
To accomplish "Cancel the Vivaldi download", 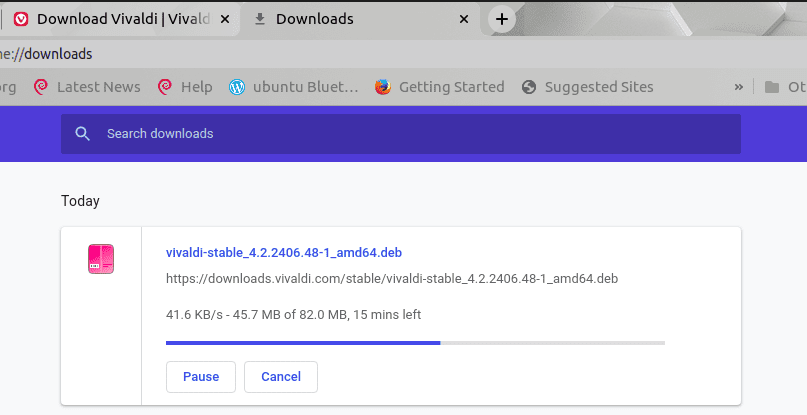I will click(281, 377).
